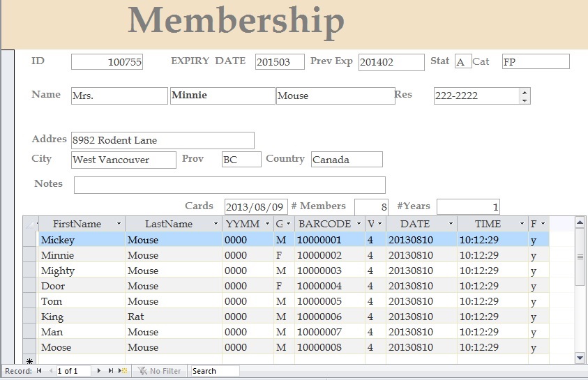Click the Stat field
The width and height of the screenshot is (588, 380).
pos(463,61)
